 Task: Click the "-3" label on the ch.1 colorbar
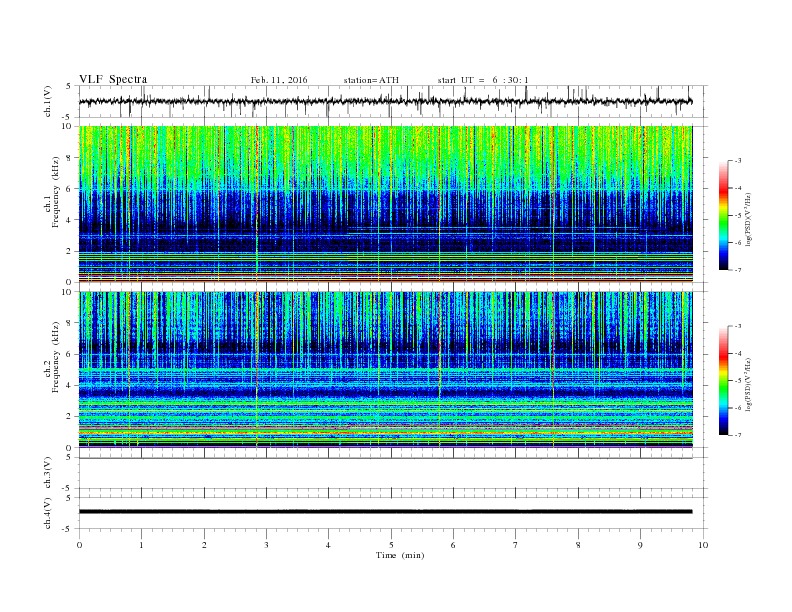click(x=738, y=161)
